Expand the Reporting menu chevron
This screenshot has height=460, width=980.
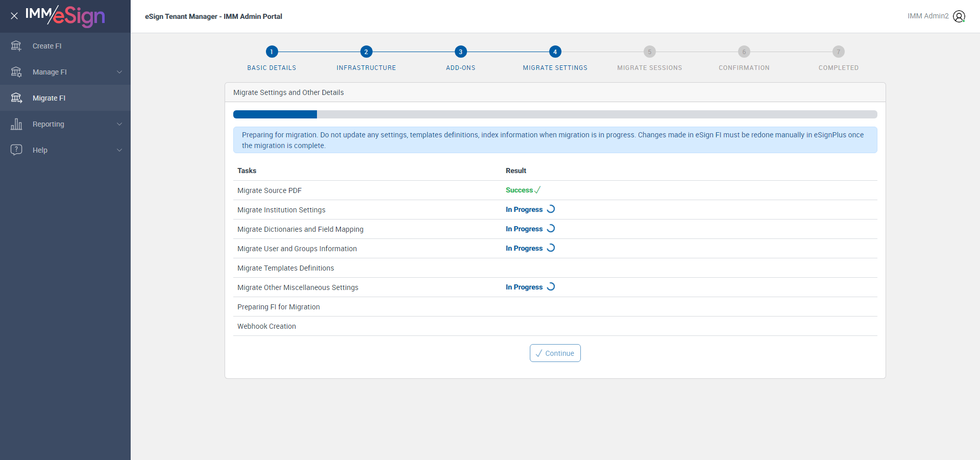pos(119,124)
